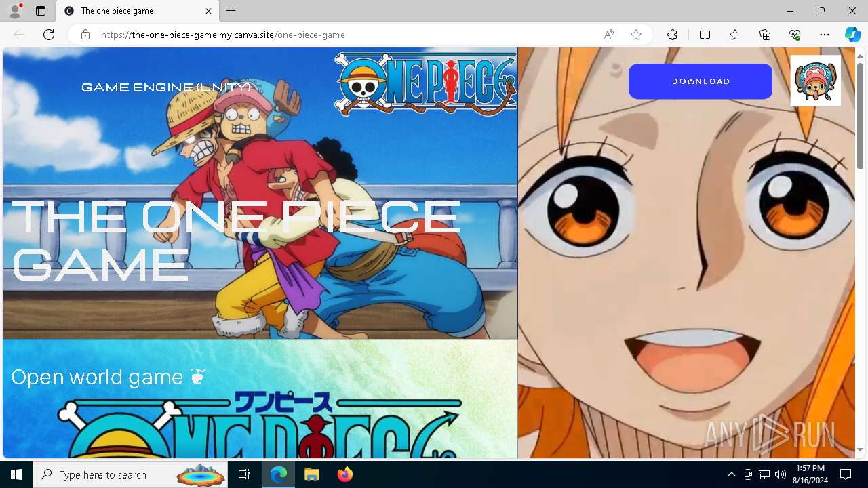Image resolution: width=868 pixels, height=488 pixels.
Task: Open Browser essentials heart icon
Action: (x=795, y=35)
